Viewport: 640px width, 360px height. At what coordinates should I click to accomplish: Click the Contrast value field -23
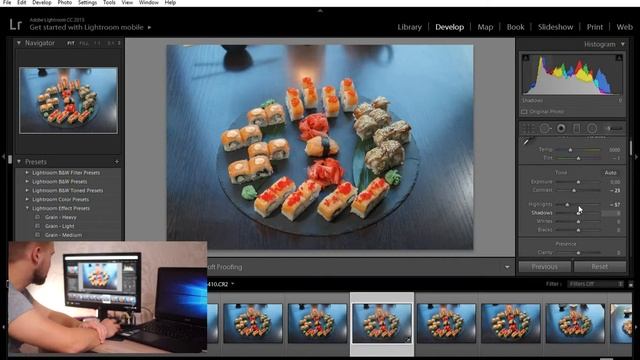click(615, 190)
